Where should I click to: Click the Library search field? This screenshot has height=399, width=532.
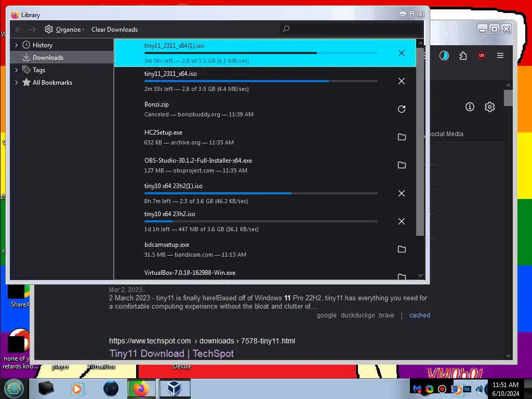(x=351, y=29)
